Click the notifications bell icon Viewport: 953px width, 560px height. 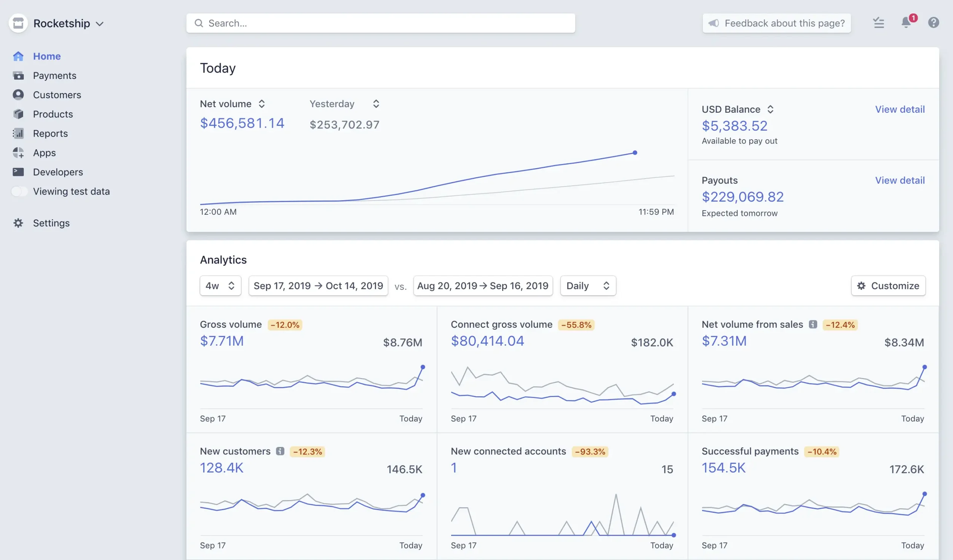point(906,23)
